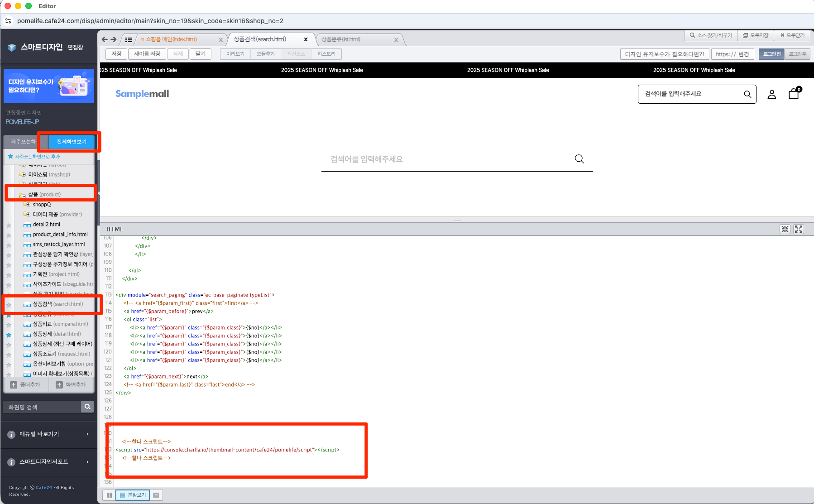Screen dimensions: 814x504
Task: Open the shopping cart icon
Action: point(794,94)
